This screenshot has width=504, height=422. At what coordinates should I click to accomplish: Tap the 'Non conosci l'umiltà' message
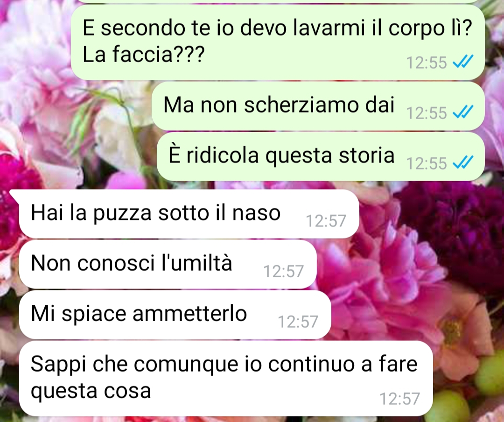168,264
